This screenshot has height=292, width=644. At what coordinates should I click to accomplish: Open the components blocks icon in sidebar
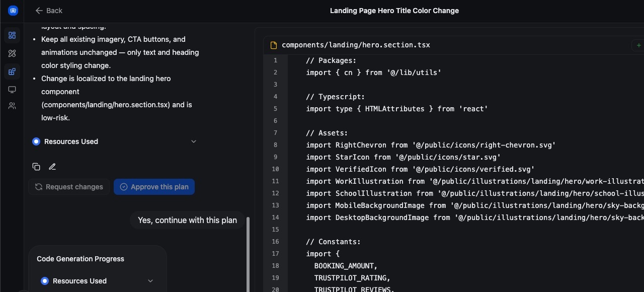12,71
